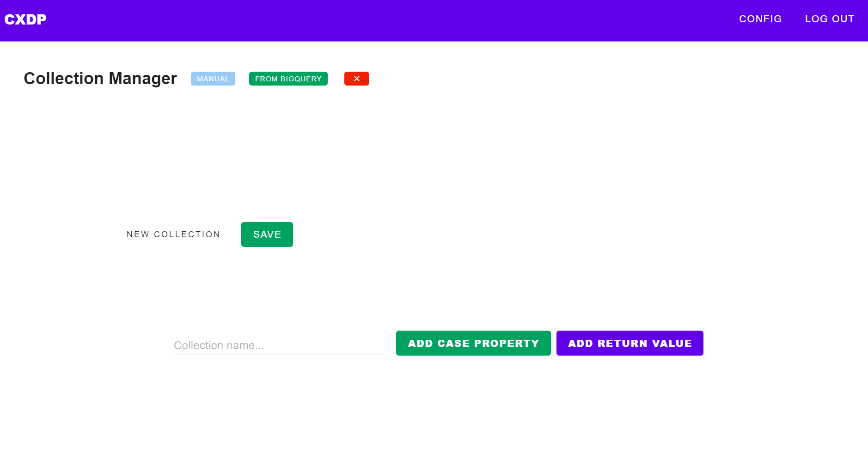868x449 pixels.
Task: Open the CONFIG menu item
Action: [760, 19]
